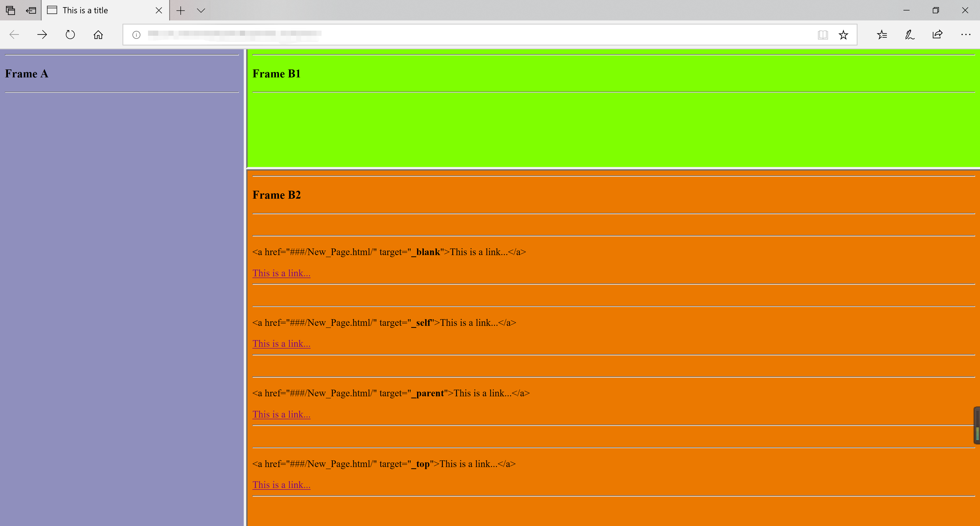Click the set these tabs aside icon

tap(31, 10)
